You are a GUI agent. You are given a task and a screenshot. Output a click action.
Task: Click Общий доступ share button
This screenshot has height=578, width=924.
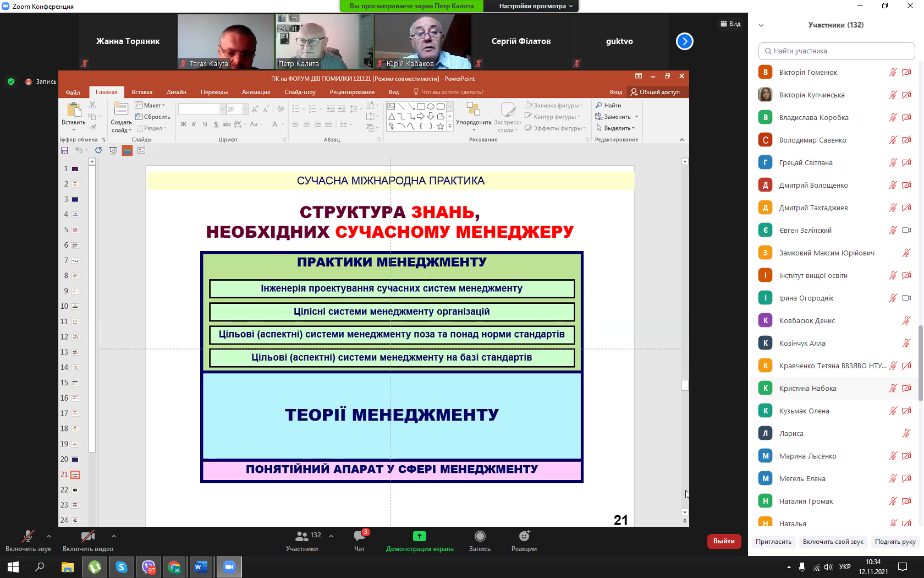654,92
